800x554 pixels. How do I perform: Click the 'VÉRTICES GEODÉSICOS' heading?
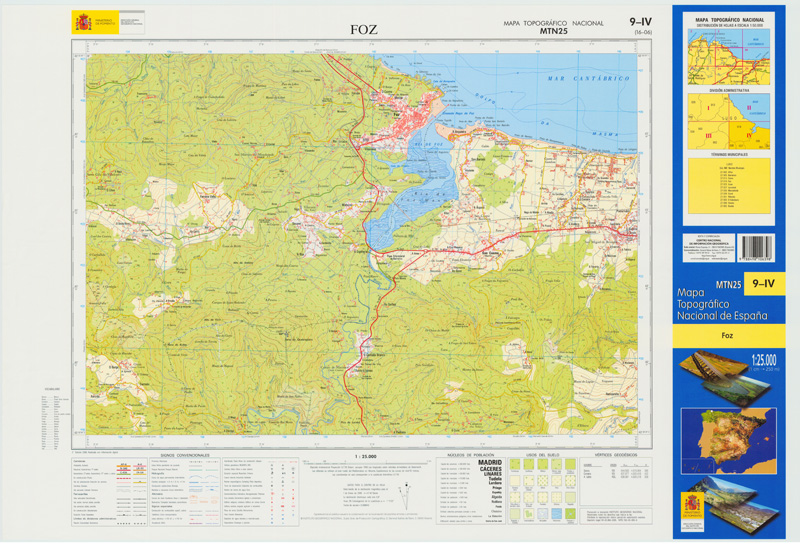pos(616,455)
